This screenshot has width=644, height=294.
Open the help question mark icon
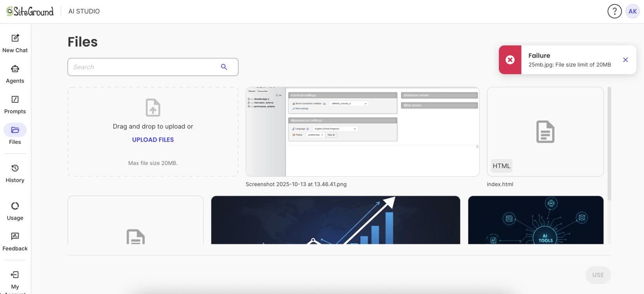(614, 11)
